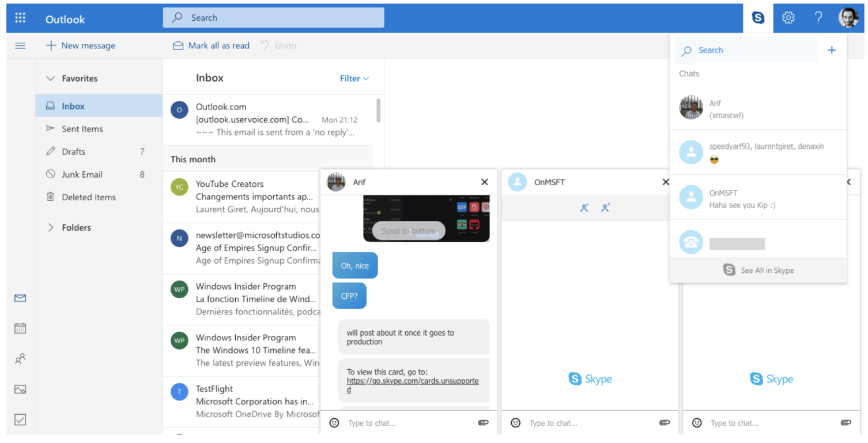Click attachment paperclip in rightmost chat

pyautogui.click(x=846, y=423)
